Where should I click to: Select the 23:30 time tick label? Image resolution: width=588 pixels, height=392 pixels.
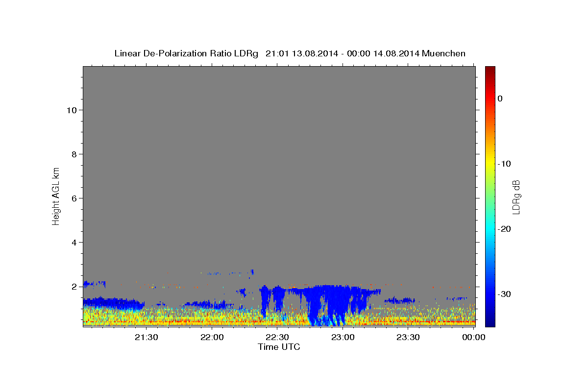pos(408,337)
